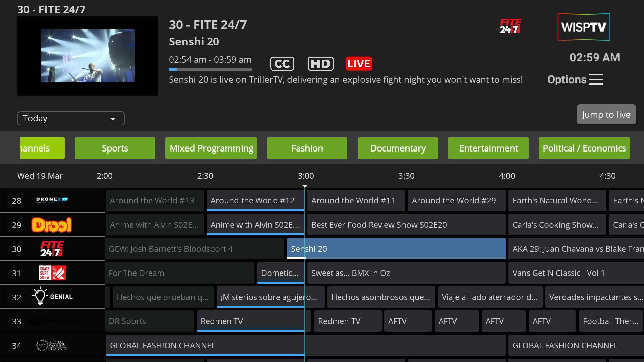Click the small FITE 24/7 badge near the clock
The height and width of the screenshot is (362, 644).
(x=511, y=26)
